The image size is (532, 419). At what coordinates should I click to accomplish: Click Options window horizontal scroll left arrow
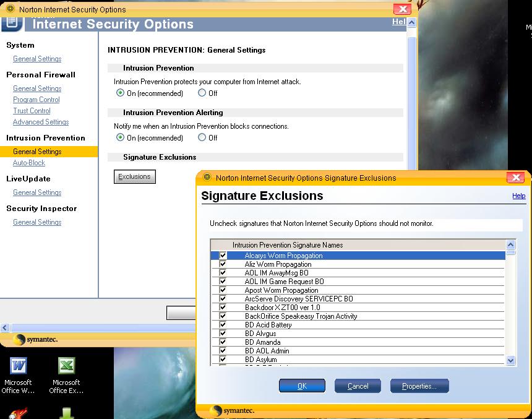tap(5, 327)
